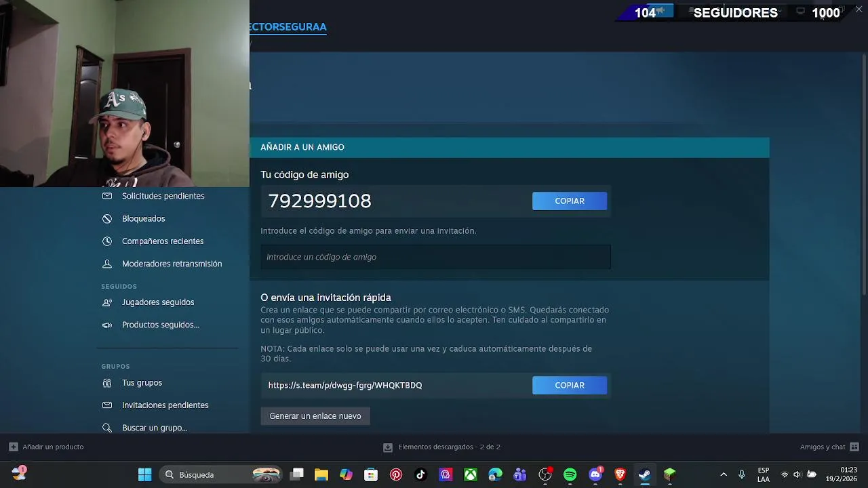This screenshot has width=868, height=488.
Task: Open Microsoft Teams from the taskbar
Action: (x=520, y=475)
